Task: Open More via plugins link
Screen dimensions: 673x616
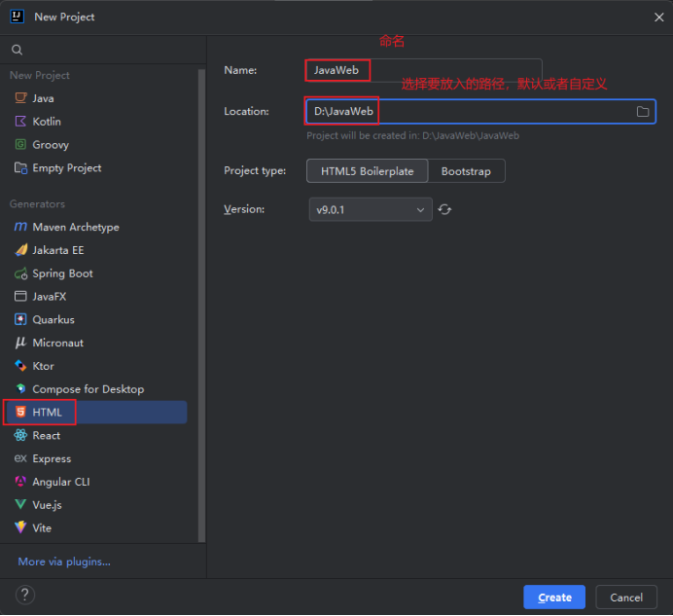Action: point(64,562)
